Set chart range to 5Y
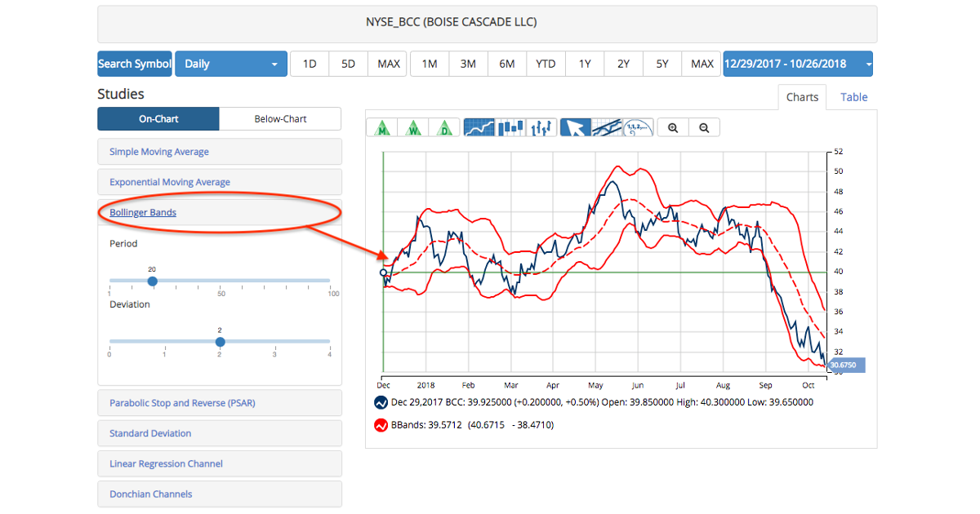The image size is (980, 514). (x=662, y=64)
